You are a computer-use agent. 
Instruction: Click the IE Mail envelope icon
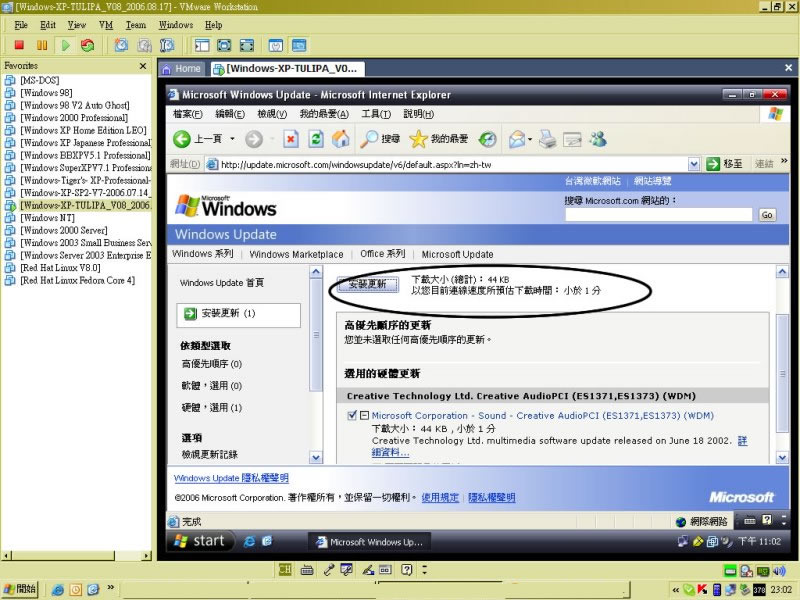point(517,139)
